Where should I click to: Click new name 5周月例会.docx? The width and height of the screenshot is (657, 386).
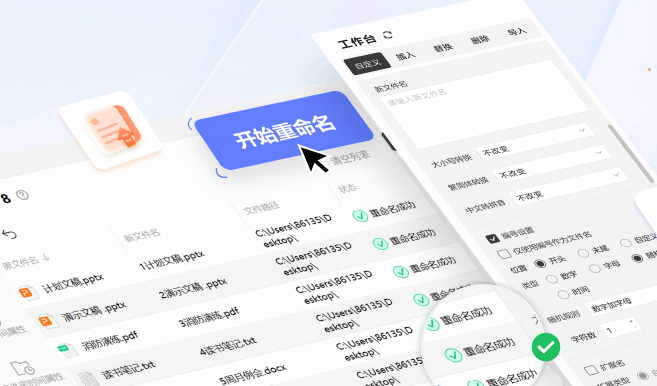pyautogui.click(x=253, y=374)
